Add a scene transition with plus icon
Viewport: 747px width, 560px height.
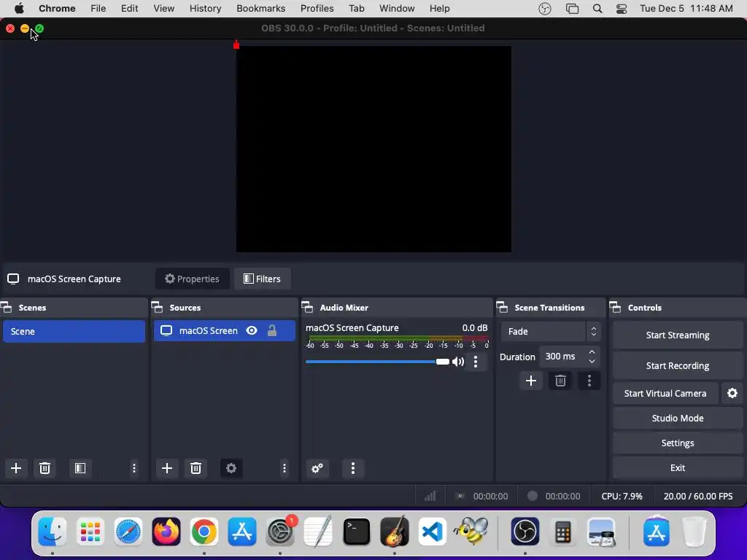pos(531,381)
